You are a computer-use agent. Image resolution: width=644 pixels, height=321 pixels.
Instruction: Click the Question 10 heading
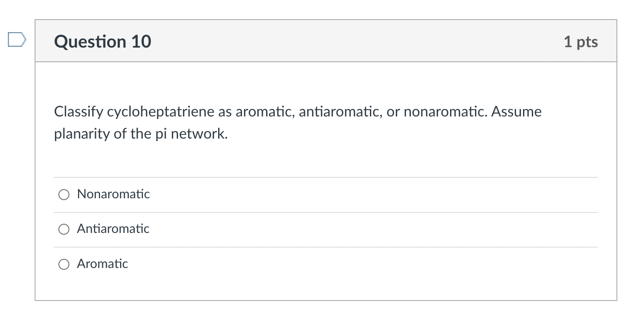click(103, 42)
